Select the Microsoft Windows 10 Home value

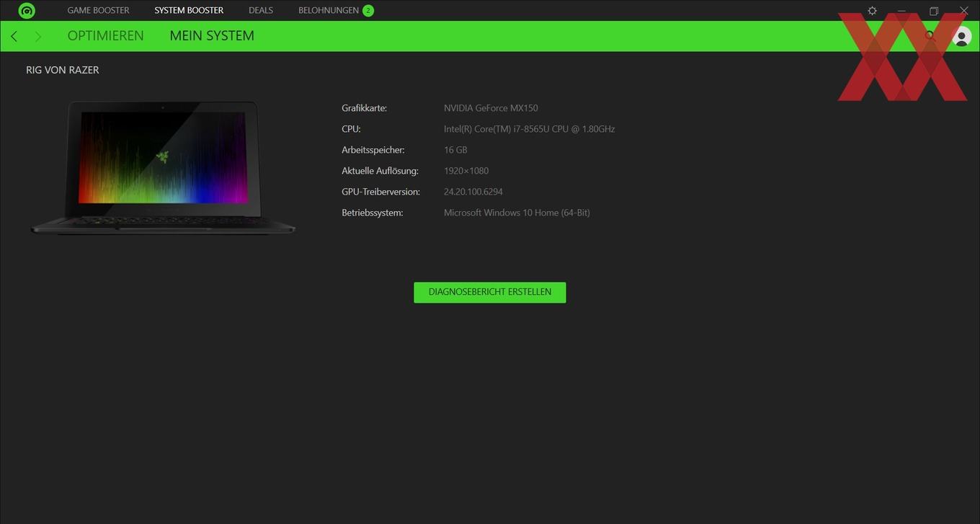pos(517,213)
